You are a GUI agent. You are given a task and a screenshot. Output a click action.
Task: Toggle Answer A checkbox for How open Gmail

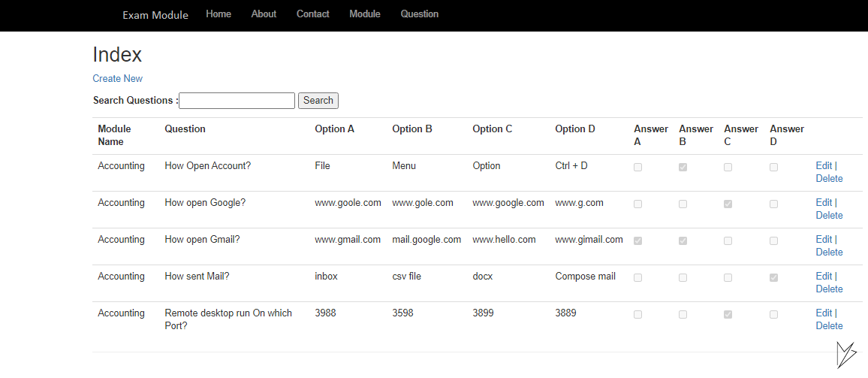coord(637,241)
